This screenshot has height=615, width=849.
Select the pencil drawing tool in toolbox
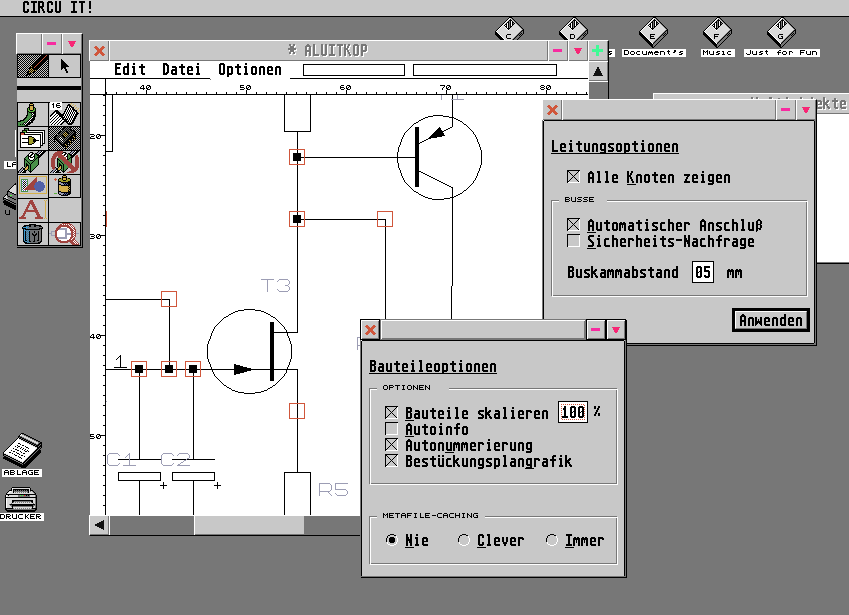point(33,66)
